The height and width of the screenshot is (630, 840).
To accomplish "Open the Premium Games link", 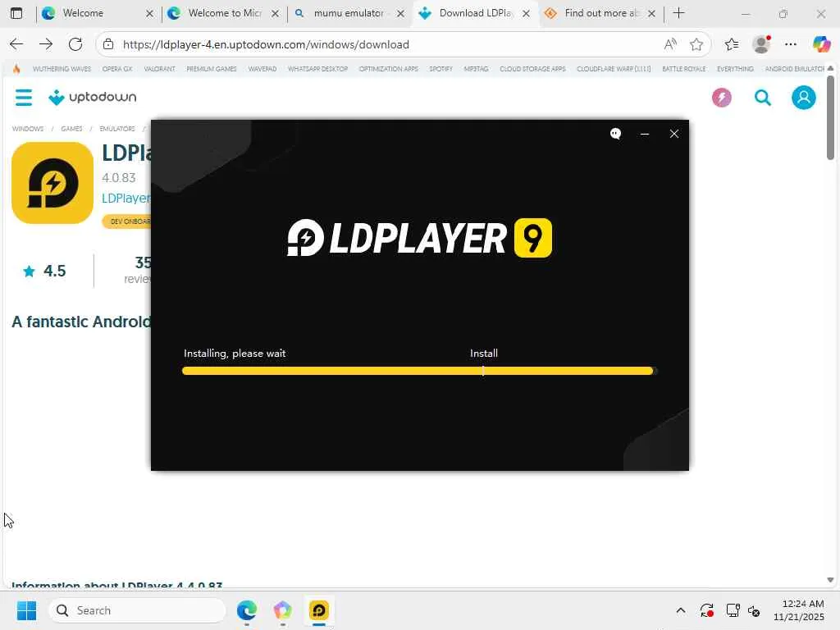I will [212, 69].
